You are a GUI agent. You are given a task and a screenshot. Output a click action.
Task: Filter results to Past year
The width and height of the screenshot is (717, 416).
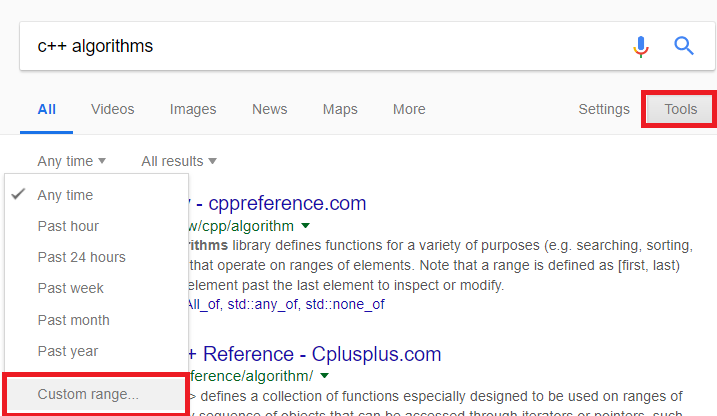(x=96, y=351)
